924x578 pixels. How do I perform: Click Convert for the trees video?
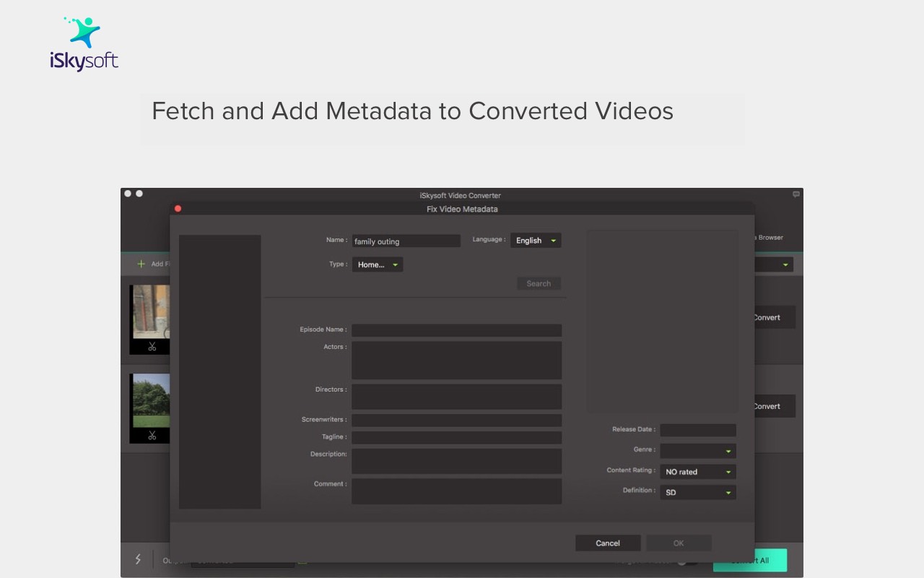point(775,406)
